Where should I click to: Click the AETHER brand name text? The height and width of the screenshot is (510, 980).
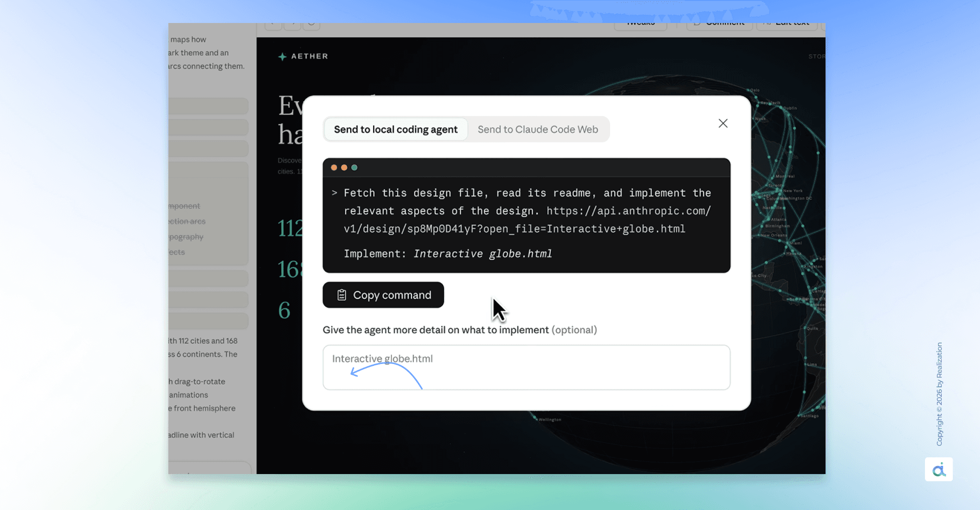coord(310,56)
